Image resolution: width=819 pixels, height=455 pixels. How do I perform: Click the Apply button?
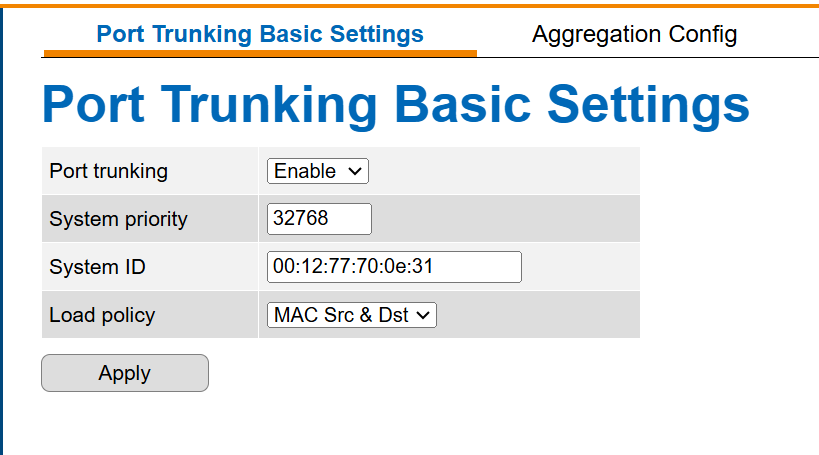coord(125,373)
